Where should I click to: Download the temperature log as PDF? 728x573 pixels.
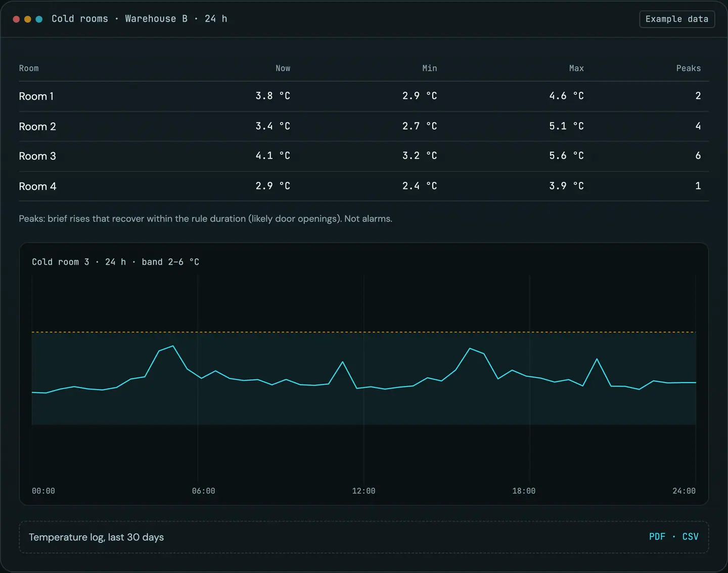tap(657, 537)
